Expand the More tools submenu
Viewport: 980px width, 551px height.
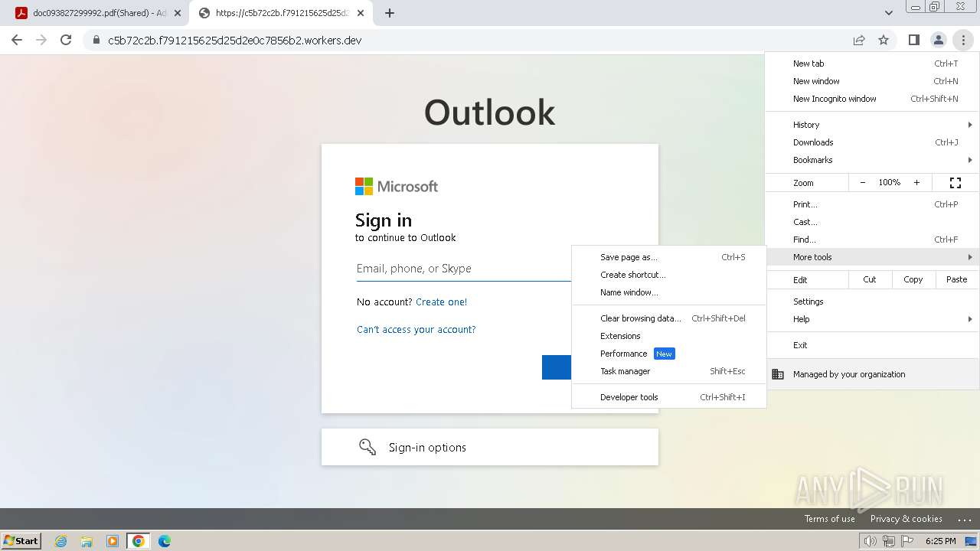click(x=873, y=257)
